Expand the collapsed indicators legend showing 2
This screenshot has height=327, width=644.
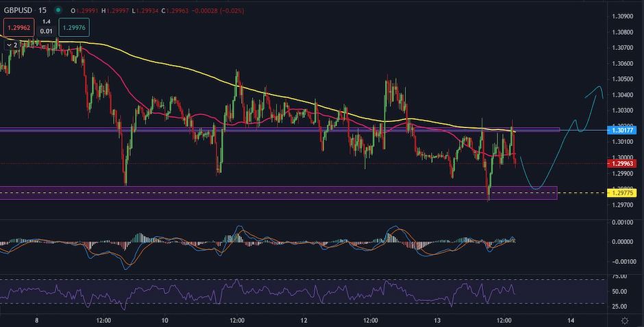pyautogui.click(x=13, y=45)
